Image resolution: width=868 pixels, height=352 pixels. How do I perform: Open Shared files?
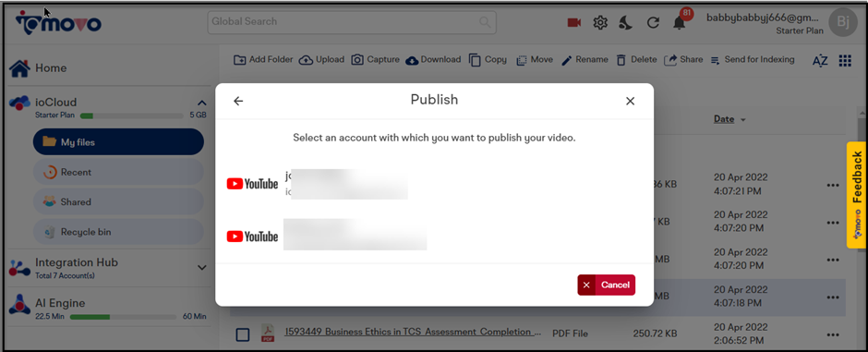pos(118,202)
